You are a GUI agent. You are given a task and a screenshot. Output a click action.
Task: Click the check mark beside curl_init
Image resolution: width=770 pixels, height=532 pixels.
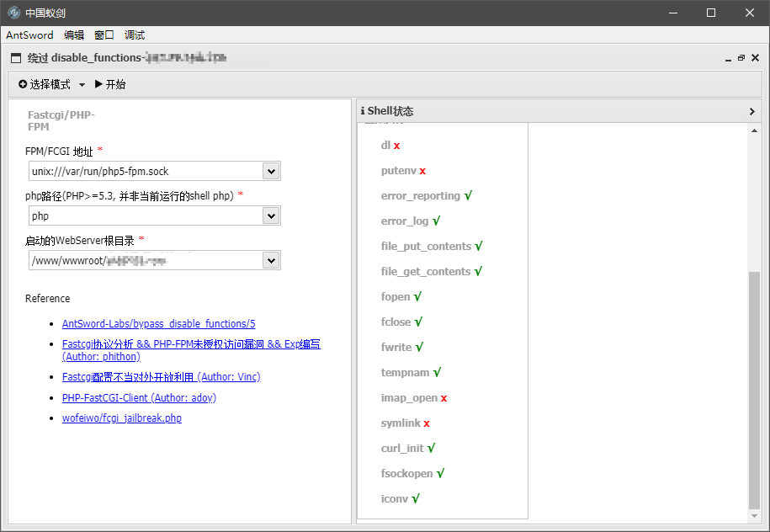(x=431, y=448)
